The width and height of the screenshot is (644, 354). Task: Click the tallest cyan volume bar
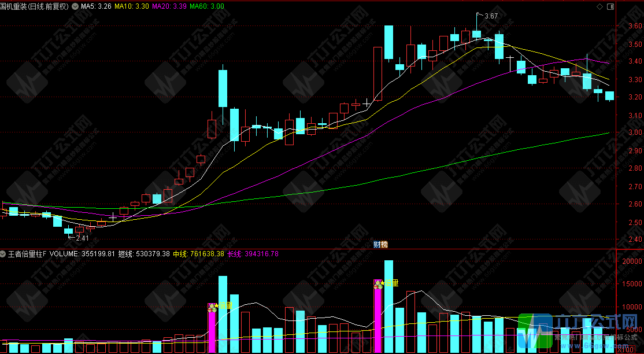pos(388,307)
